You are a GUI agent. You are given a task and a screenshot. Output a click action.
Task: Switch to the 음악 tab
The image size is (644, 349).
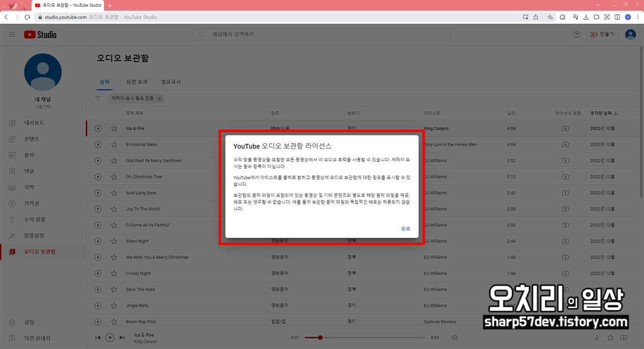point(105,82)
